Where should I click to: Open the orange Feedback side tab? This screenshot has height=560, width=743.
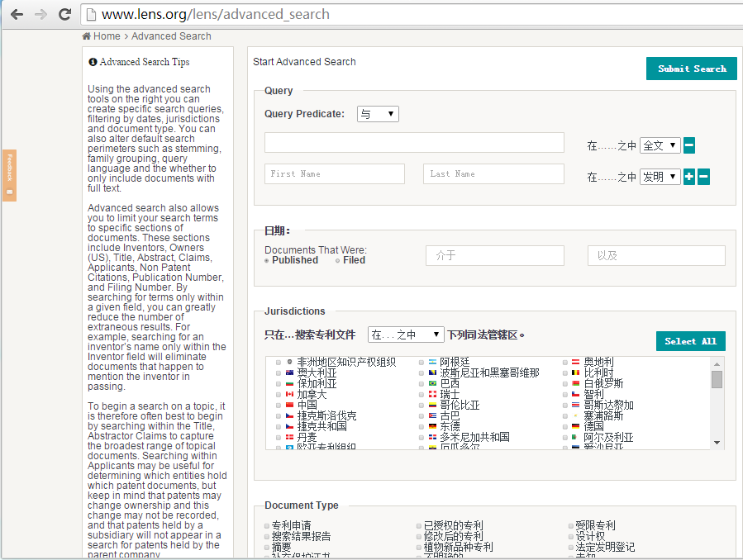(x=9, y=175)
